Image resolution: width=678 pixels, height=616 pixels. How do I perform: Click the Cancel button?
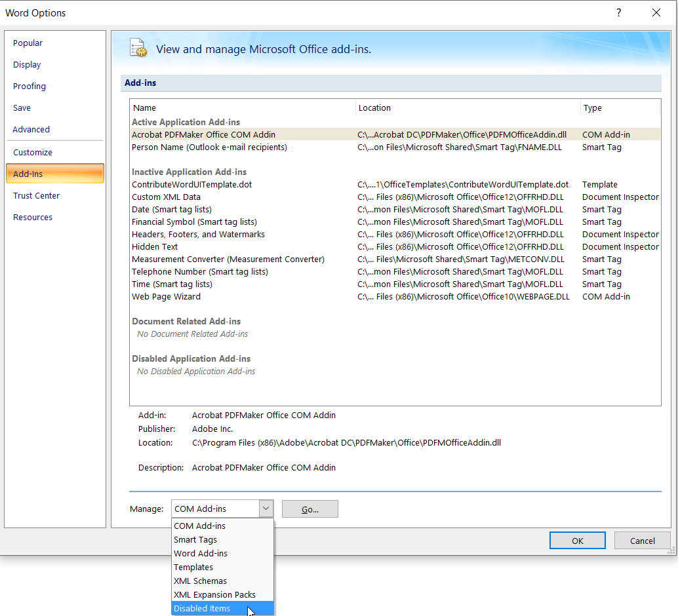coord(642,540)
